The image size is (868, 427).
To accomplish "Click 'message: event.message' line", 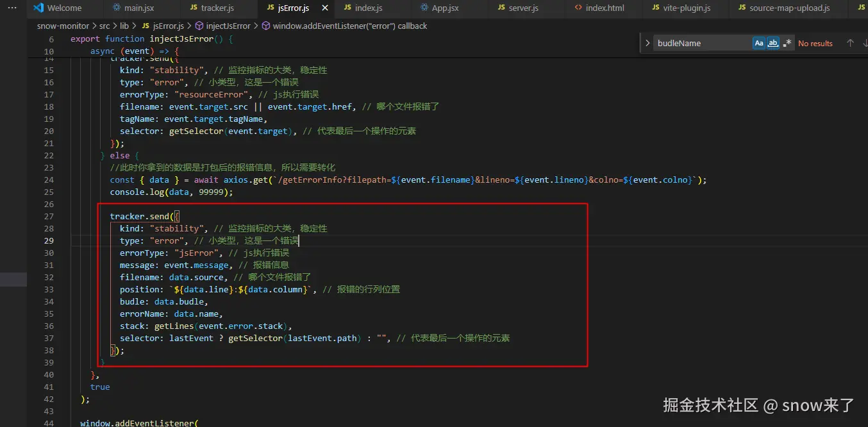I will pos(204,265).
